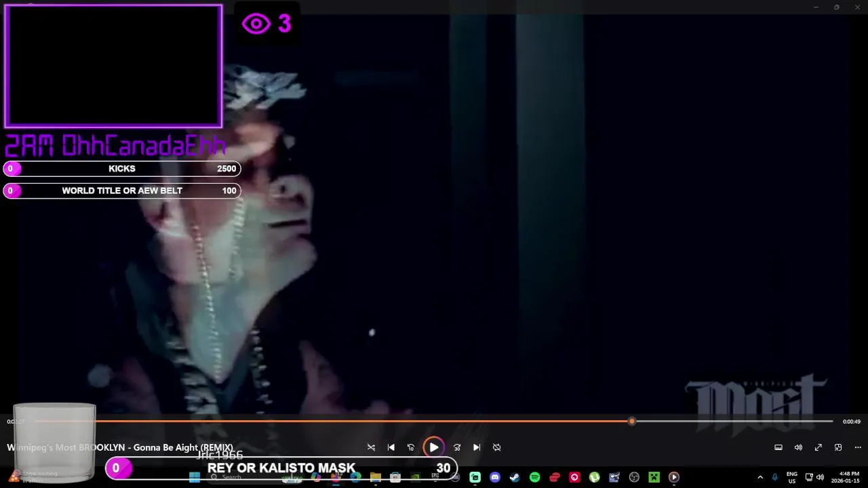
Task: Click the microphone tray icon
Action: tap(774, 477)
